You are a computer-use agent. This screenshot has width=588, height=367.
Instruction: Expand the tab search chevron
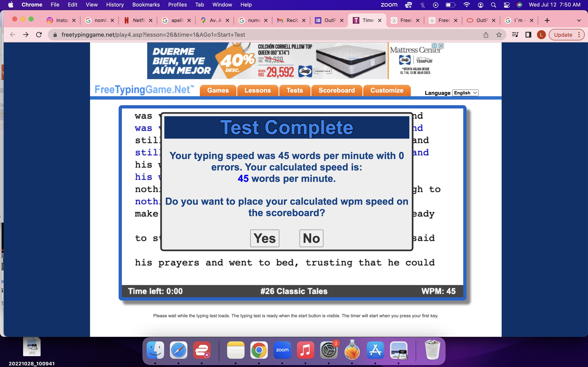point(579,20)
